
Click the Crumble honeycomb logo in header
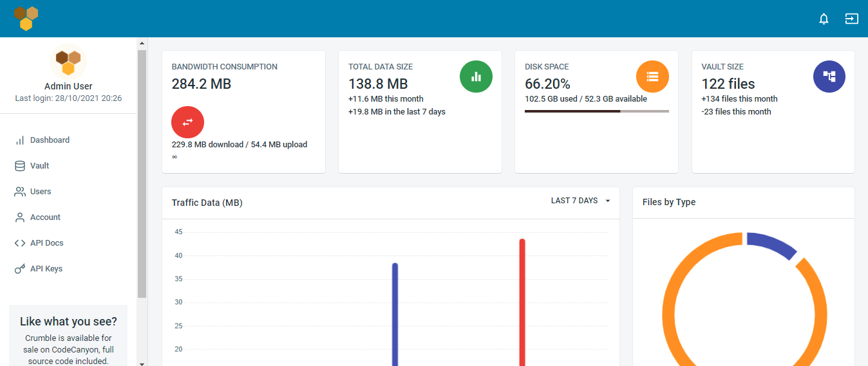click(26, 18)
